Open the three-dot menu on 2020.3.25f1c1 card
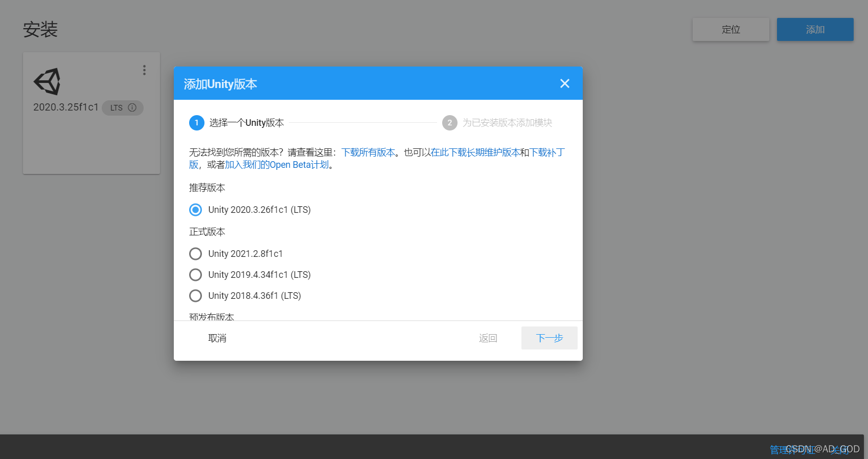 pyautogui.click(x=144, y=70)
